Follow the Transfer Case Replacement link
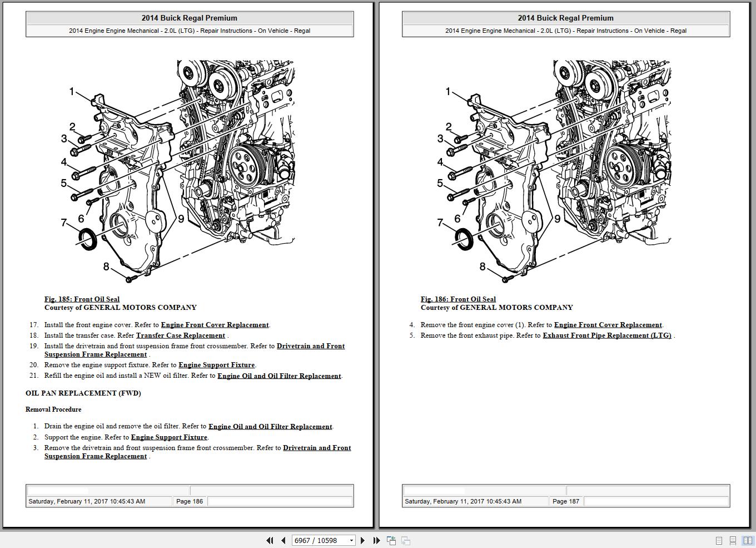This screenshot has height=548, width=756. pyautogui.click(x=180, y=335)
